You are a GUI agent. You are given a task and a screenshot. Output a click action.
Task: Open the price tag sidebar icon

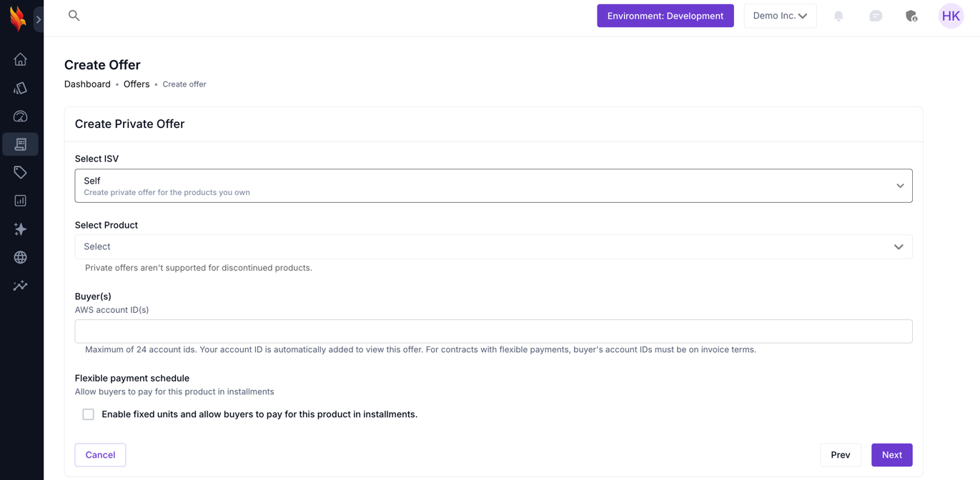20,172
